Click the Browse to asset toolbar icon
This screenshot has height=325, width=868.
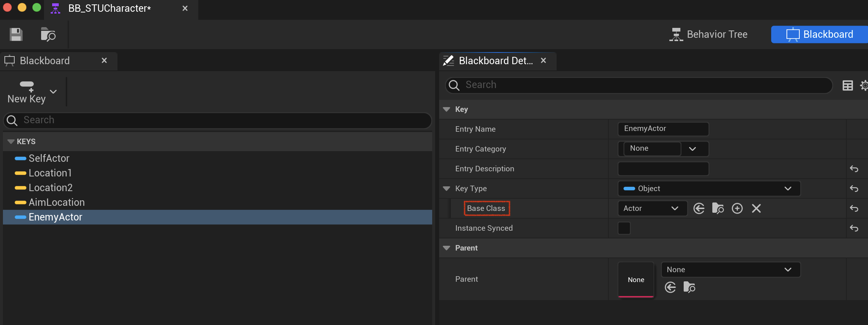point(48,34)
